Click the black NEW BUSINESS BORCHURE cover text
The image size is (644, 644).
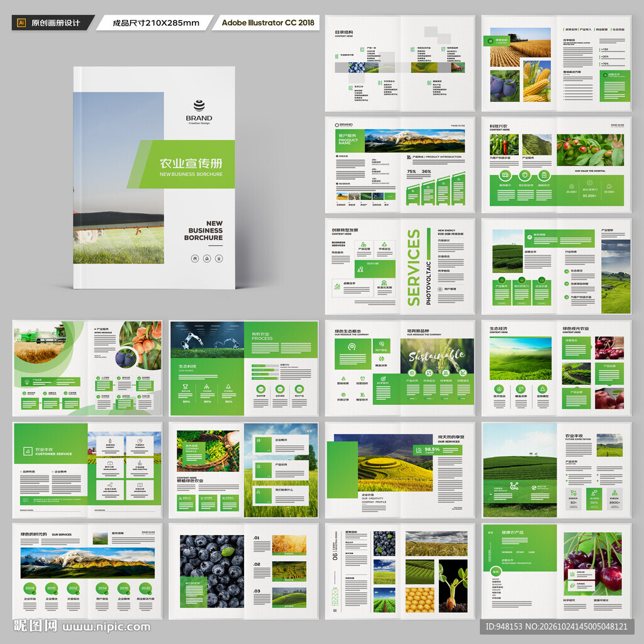203,230
